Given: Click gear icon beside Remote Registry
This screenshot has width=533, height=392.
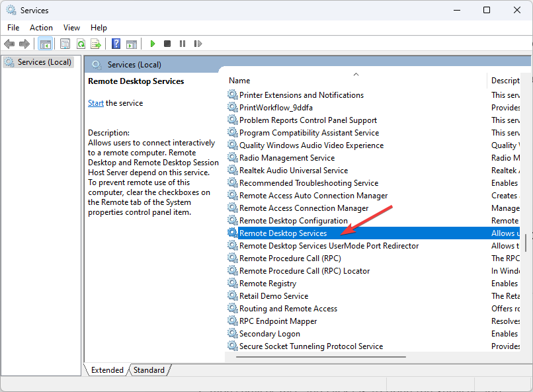Looking at the screenshot, I should click(x=233, y=284).
